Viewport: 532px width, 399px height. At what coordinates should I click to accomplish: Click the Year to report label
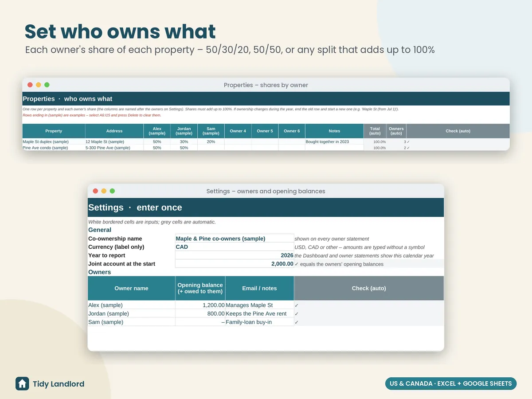pos(107,255)
